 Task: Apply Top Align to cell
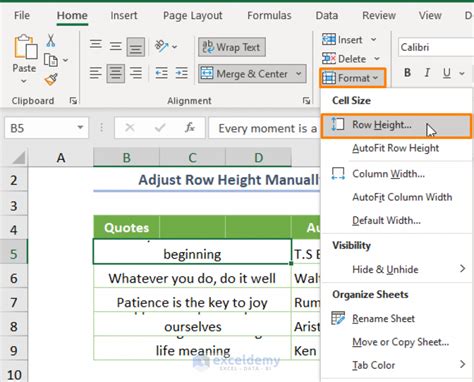coord(96,46)
